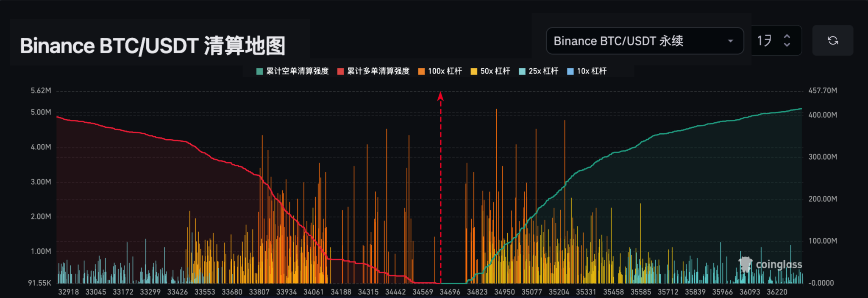This screenshot has width=868, height=298.
Task: Click the 400.00M label on right axis
Action: [822, 115]
